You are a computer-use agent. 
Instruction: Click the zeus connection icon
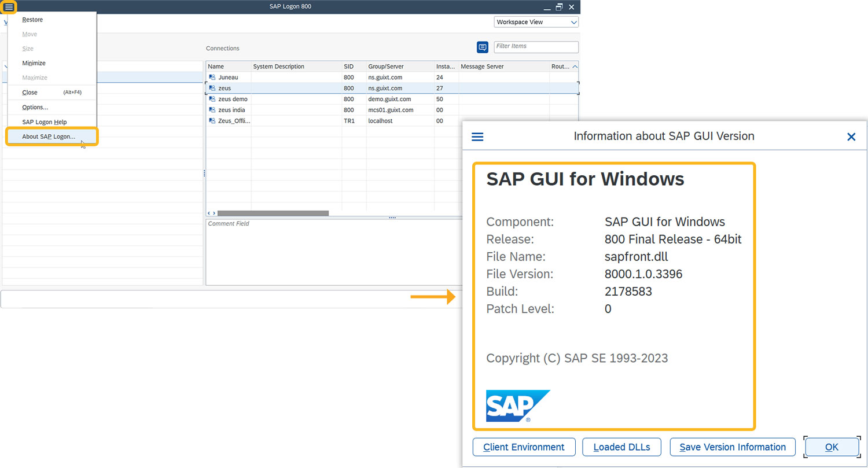(x=212, y=88)
